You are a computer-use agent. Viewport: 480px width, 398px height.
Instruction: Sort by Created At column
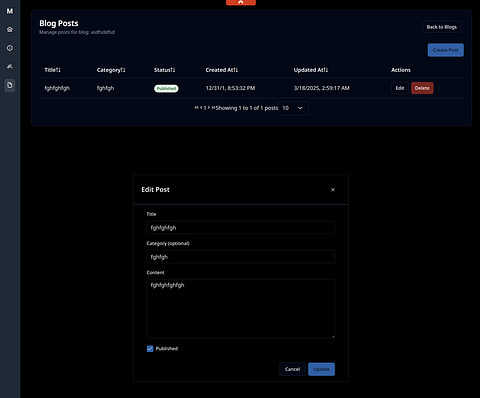(x=222, y=70)
